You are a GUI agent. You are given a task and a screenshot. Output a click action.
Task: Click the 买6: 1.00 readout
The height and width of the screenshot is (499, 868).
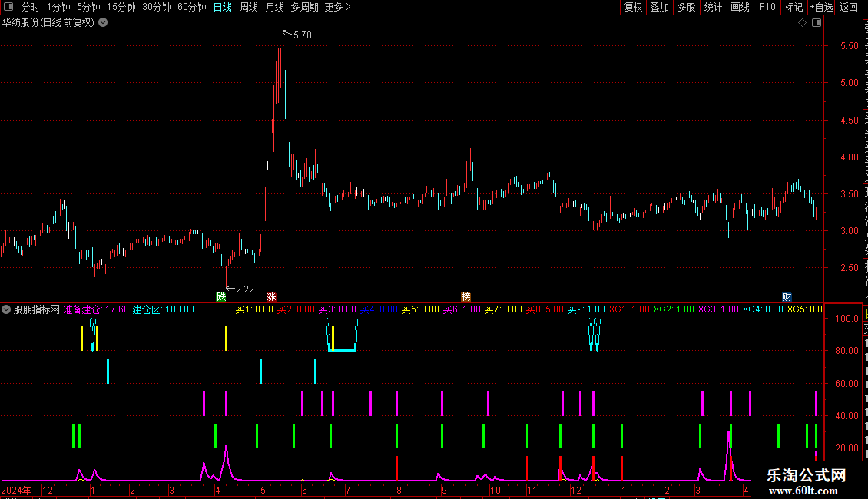462,310
